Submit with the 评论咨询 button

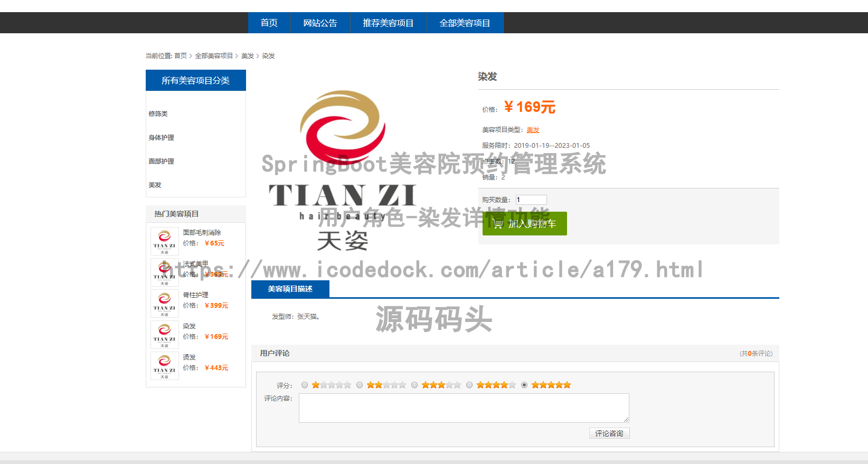click(x=609, y=433)
